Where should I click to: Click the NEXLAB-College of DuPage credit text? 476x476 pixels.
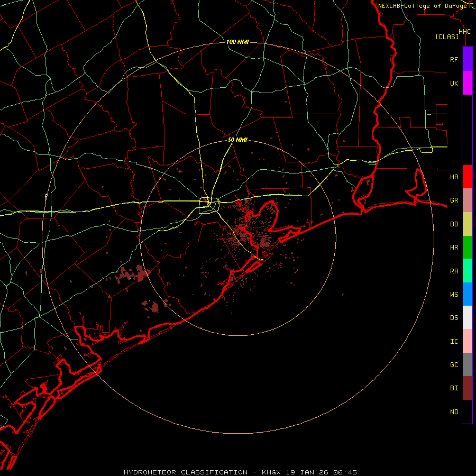pos(422,6)
